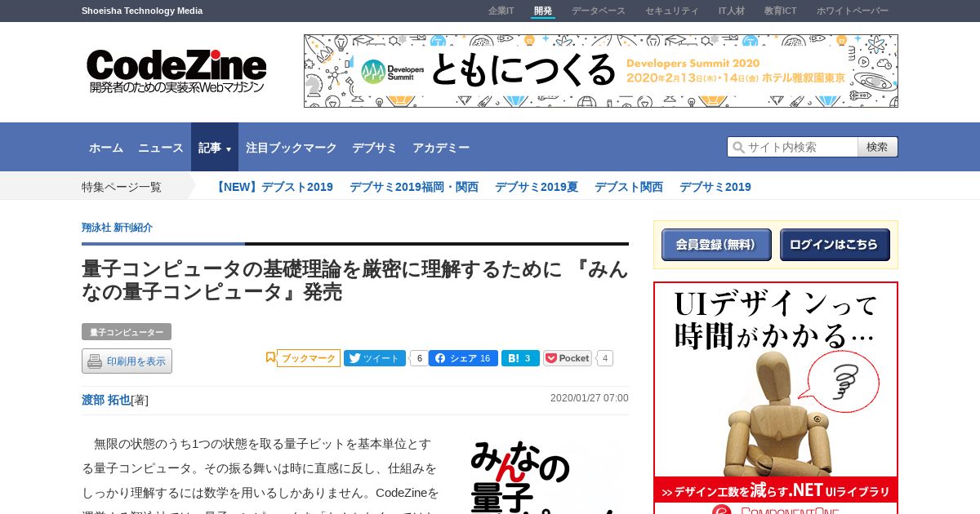The image size is (980, 514).
Task: Click the 会員登録(無料) button
Action: pyautogui.click(x=716, y=245)
